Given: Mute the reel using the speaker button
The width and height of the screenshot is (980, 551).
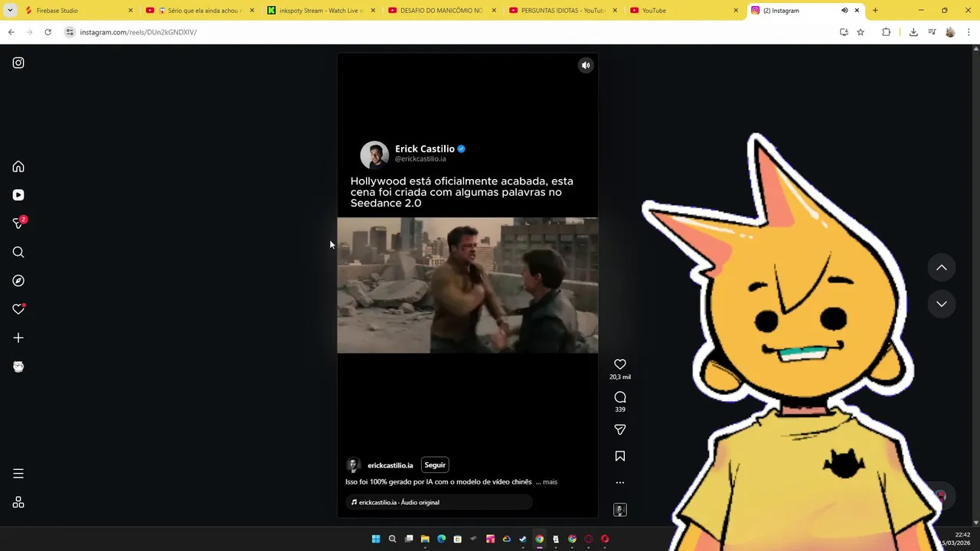Looking at the screenshot, I should 586,66.
